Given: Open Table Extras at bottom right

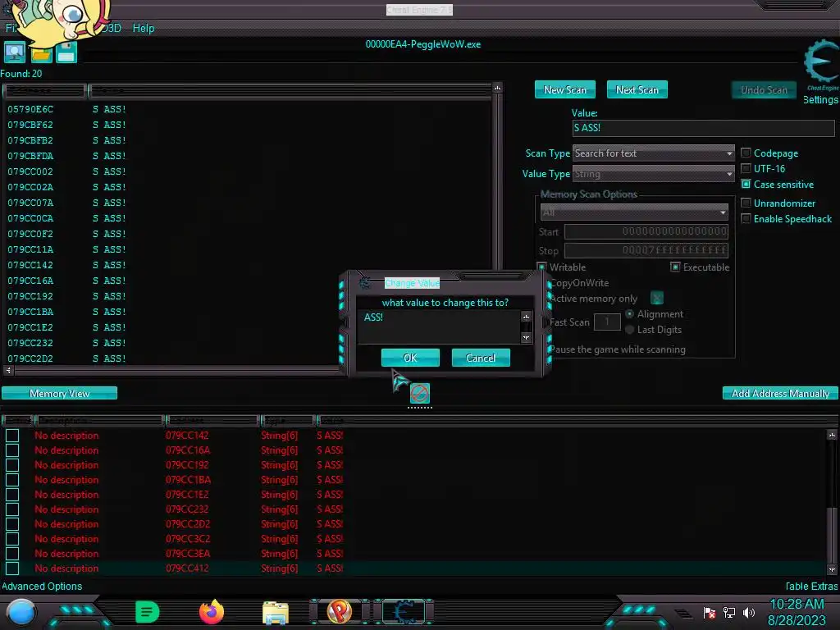Looking at the screenshot, I should [811, 586].
